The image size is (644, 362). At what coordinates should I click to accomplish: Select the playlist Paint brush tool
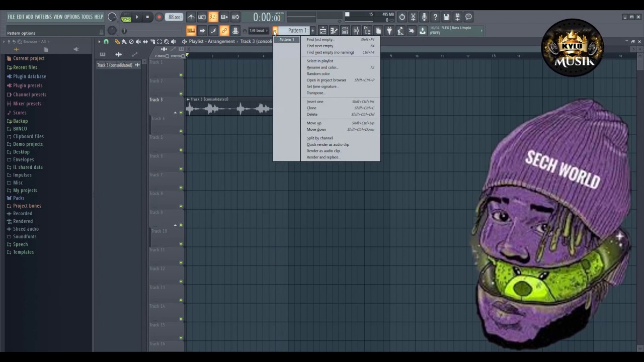tap(124, 42)
